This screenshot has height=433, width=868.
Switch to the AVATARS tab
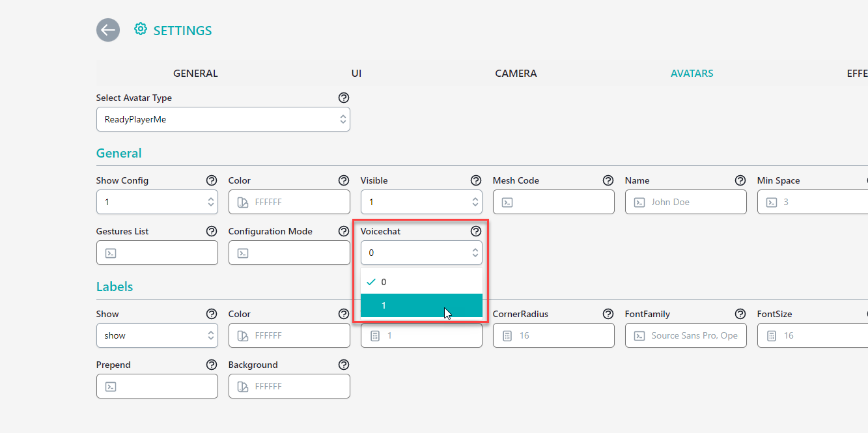[692, 74]
